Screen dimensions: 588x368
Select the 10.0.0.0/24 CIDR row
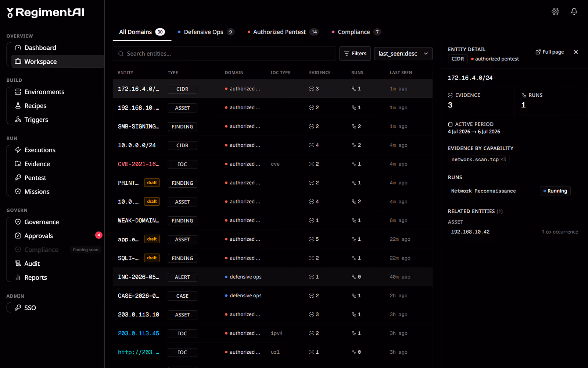(x=273, y=145)
